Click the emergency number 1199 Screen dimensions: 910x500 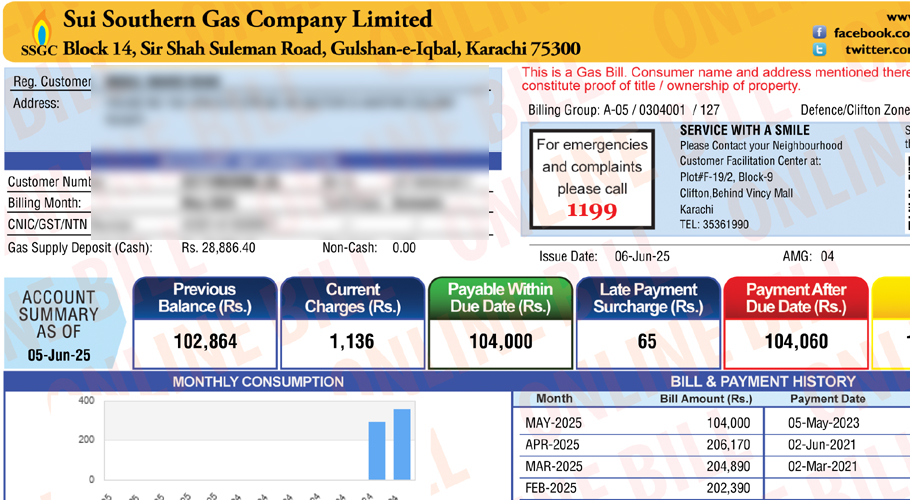tap(591, 210)
